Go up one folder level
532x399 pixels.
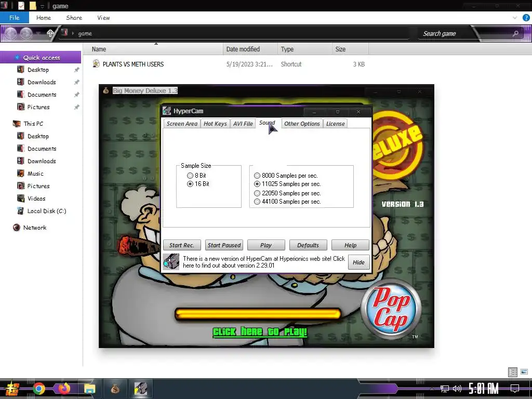pyautogui.click(x=50, y=33)
